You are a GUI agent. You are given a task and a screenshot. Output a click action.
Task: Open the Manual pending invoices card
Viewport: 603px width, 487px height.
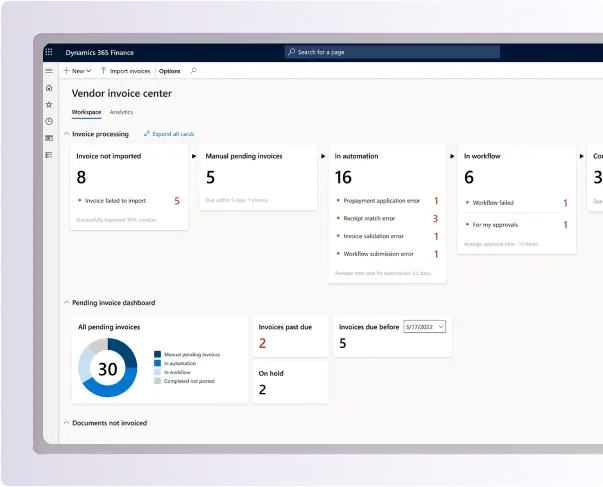(258, 177)
